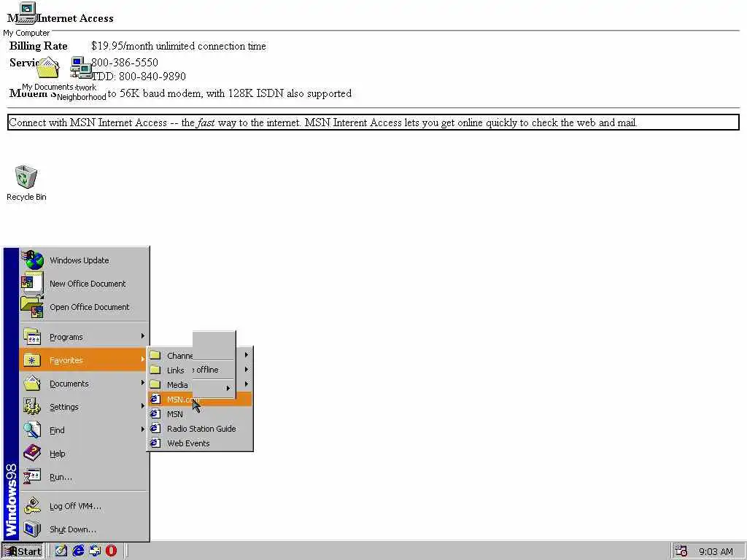Click the Start button

23,551
